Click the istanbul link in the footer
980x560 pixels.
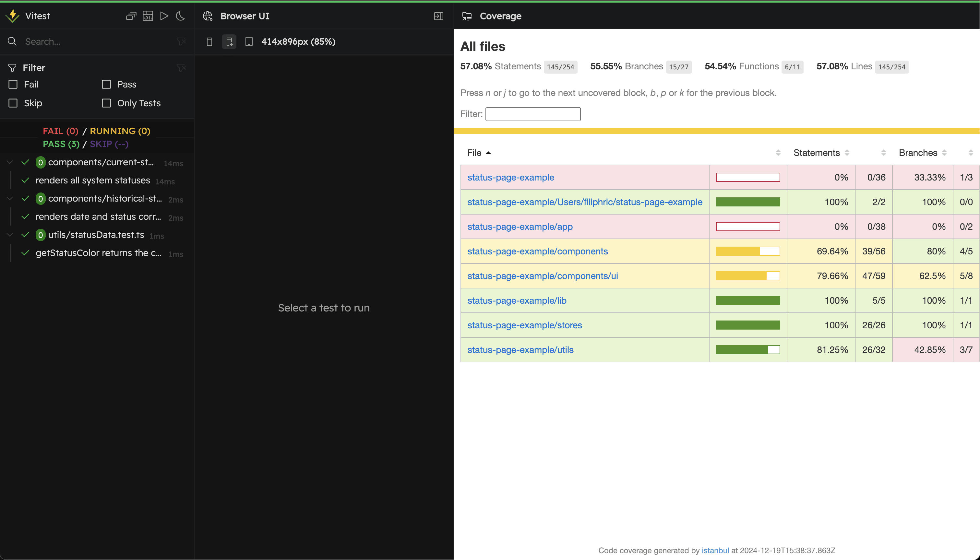click(x=715, y=550)
